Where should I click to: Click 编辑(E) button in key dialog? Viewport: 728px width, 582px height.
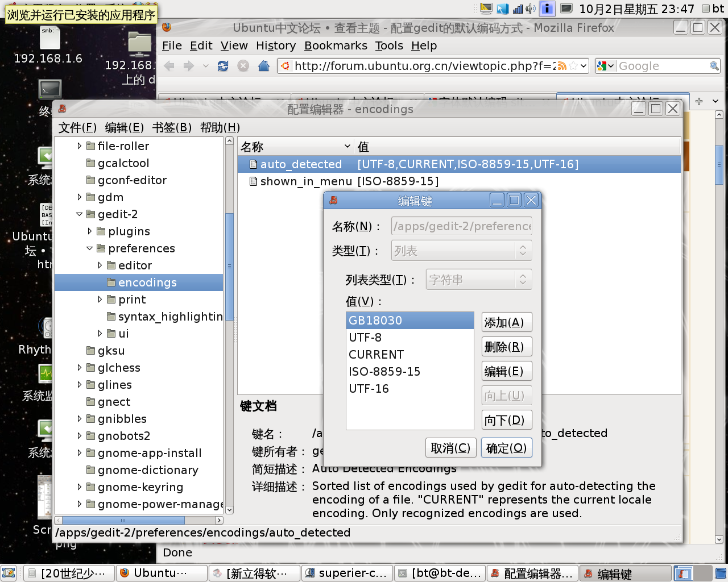tap(507, 371)
